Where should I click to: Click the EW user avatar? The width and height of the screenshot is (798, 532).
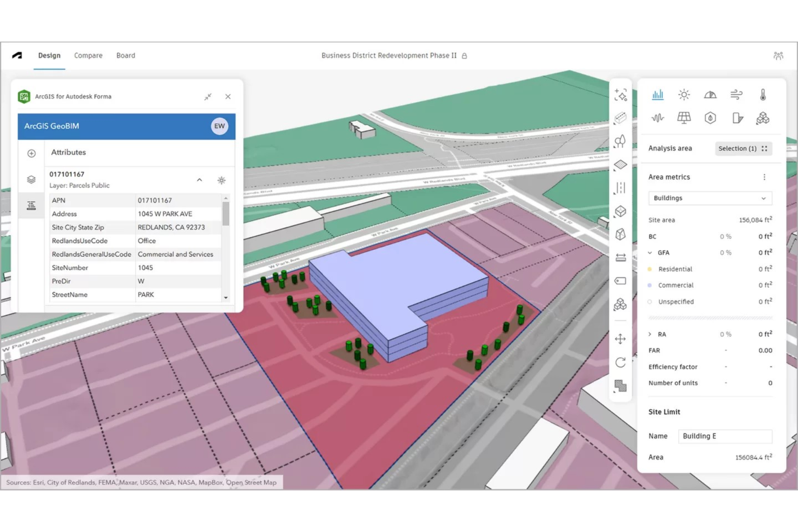[219, 126]
